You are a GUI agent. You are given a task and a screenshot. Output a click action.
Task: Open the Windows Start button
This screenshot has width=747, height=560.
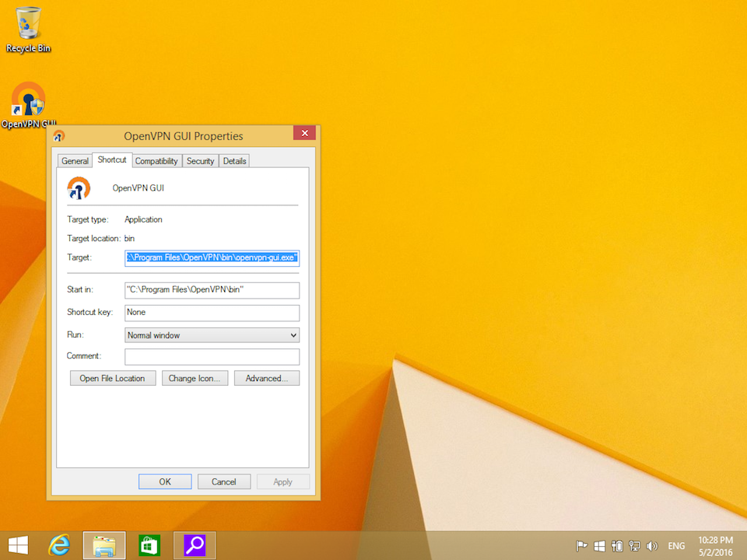[x=18, y=545]
